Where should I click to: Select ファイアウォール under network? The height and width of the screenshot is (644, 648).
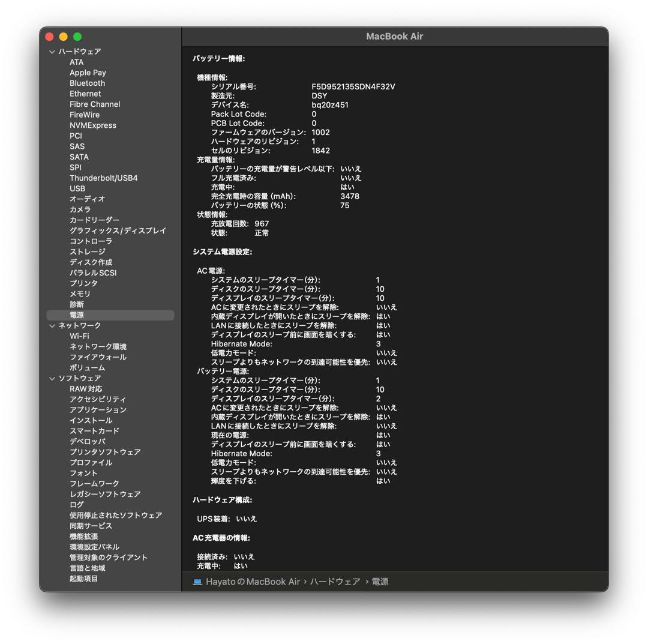tap(98, 357)
